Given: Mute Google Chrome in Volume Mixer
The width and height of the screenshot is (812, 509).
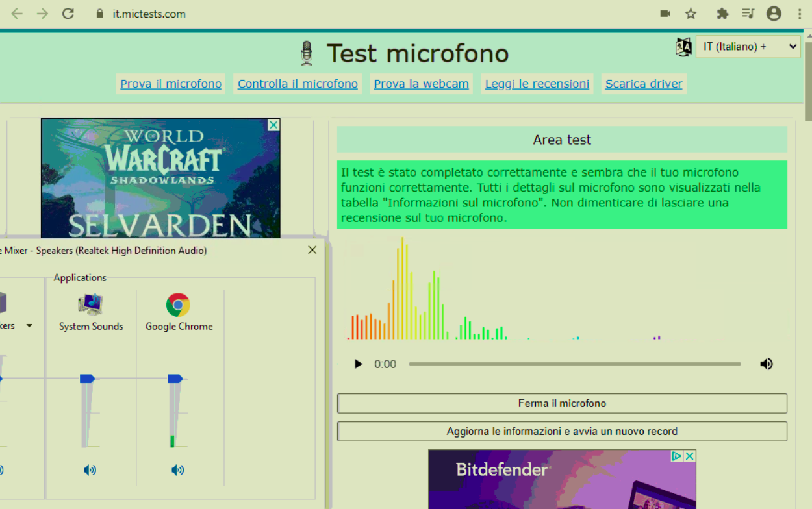Looking at the screenshot, I should [x=177, y=470].
